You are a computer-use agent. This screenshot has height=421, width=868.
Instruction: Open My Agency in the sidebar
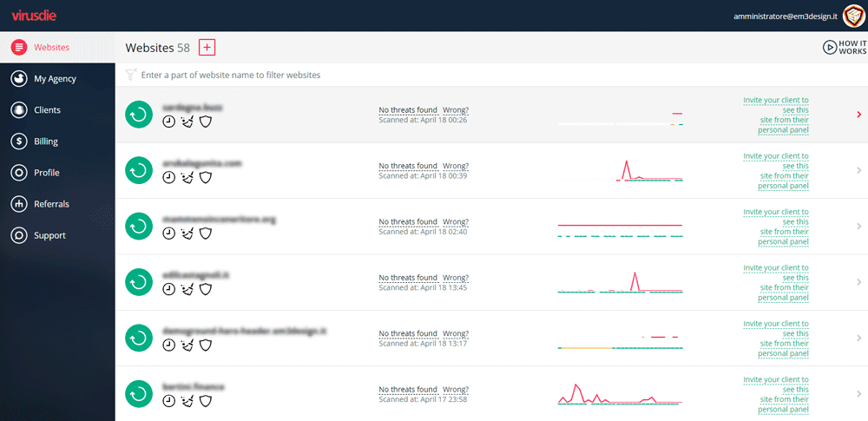(x=55, y=79)
